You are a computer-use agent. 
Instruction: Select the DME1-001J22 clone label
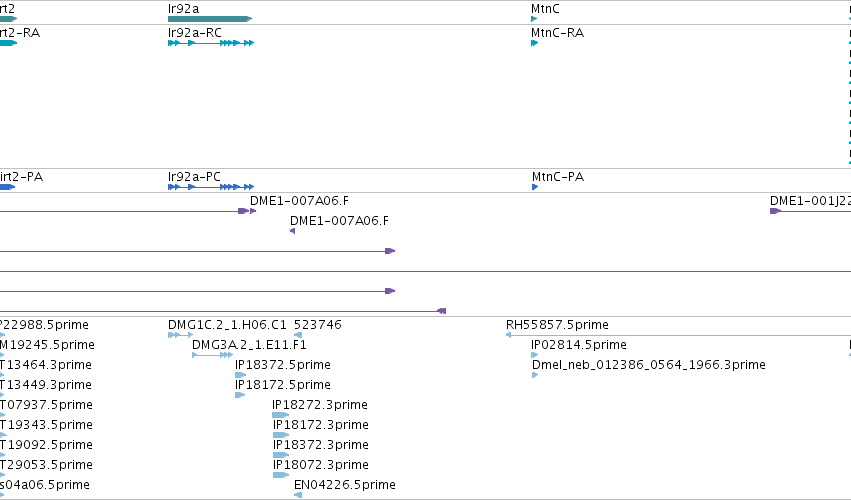(x=810, y=201)
